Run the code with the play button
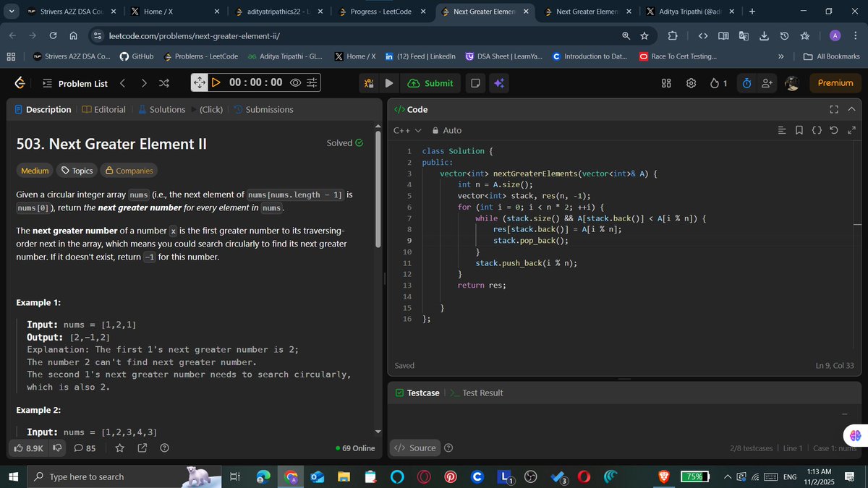Screen dimensions: 868x488 (x=388, y=83)
